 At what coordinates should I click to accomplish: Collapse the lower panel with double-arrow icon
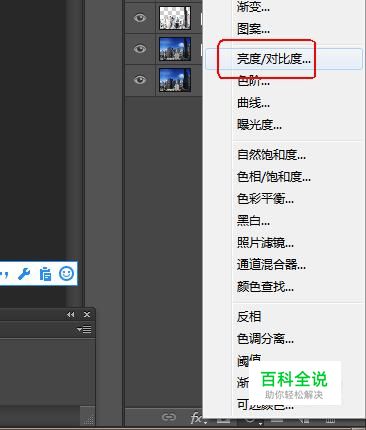pos(70,314)
